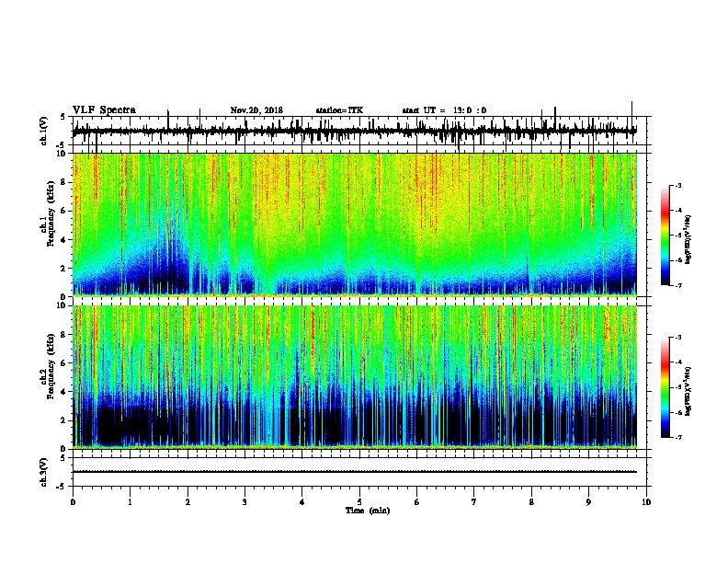Viewport: 728px width, 563px height.
Task: Click time axis tick label "9"
Action: click(x=588, y=502)
